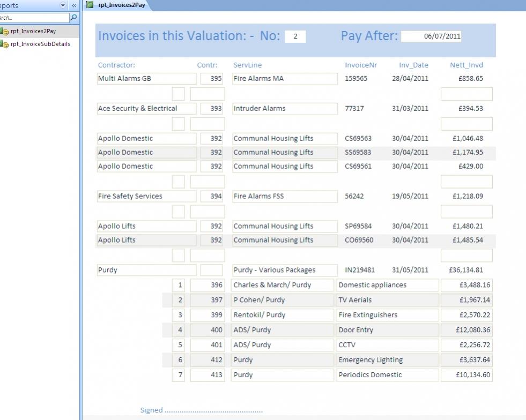Viewport: 526px width, 420px height.
Task: Click the CCTV description field
Action: coord(387,345)
